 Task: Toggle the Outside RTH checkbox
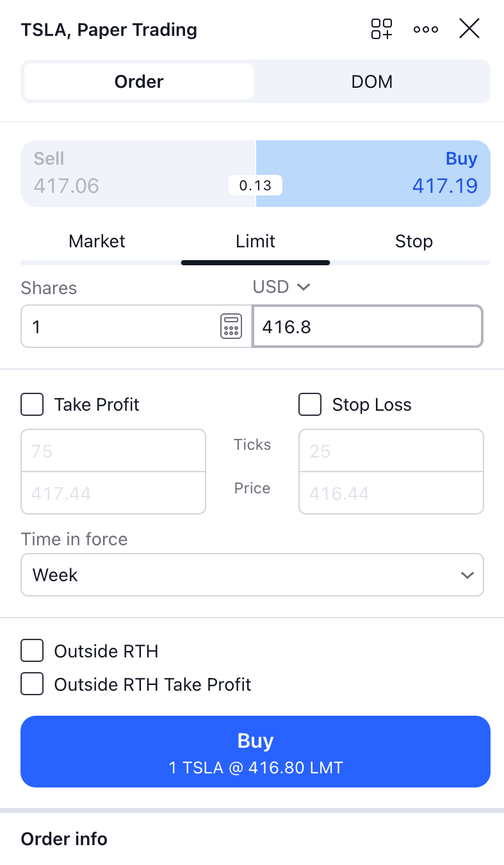coord(33,651)
